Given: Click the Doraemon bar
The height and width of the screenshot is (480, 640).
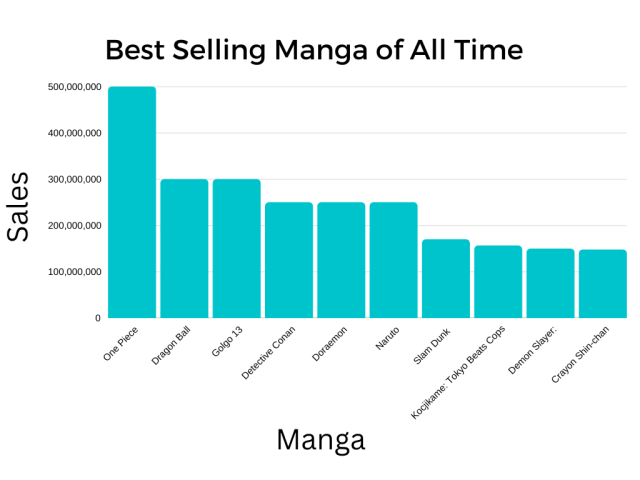Looking at the screenshot, I should [341, 260].
